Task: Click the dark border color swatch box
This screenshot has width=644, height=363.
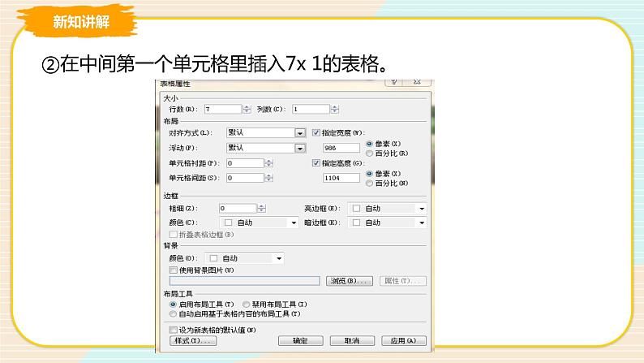Action: click(357, 223)
